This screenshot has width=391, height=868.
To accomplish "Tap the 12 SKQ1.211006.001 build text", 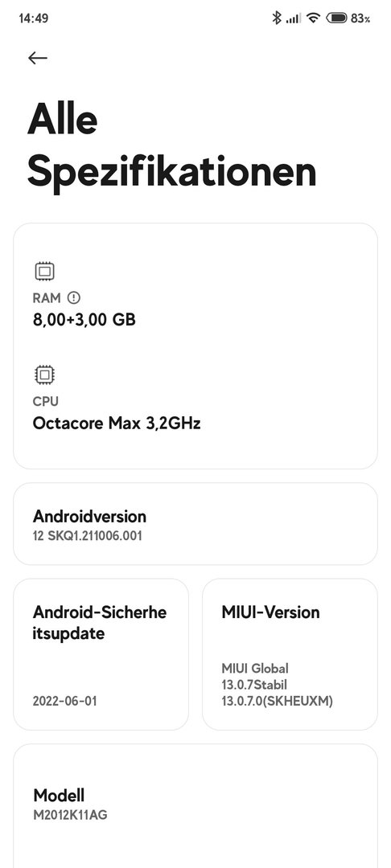I will tap(88, 536).
